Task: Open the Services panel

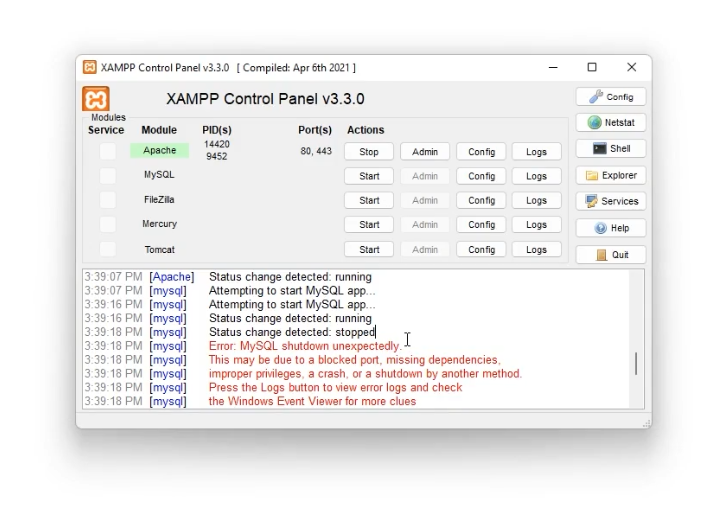Action: point(610,201)
